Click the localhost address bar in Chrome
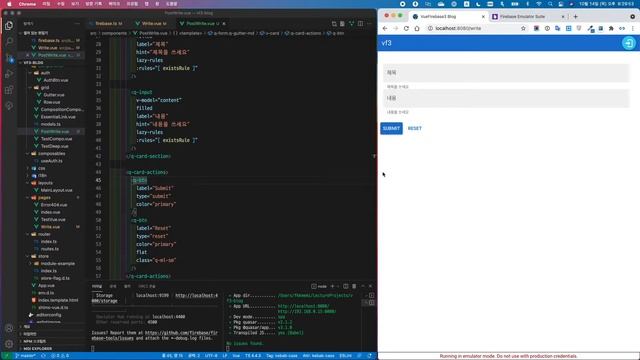This screenshot has width=640, height=360. pyautogui.click(x=473, y=28)
